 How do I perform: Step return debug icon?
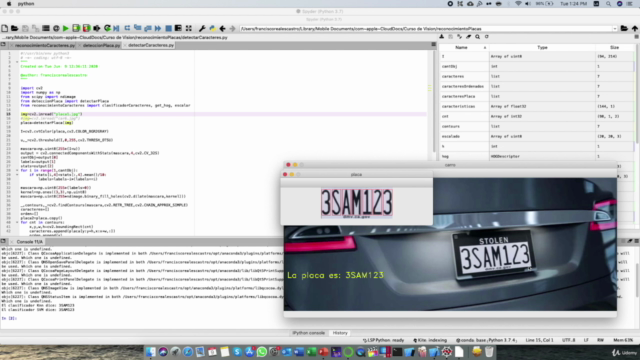coord(148,29)
